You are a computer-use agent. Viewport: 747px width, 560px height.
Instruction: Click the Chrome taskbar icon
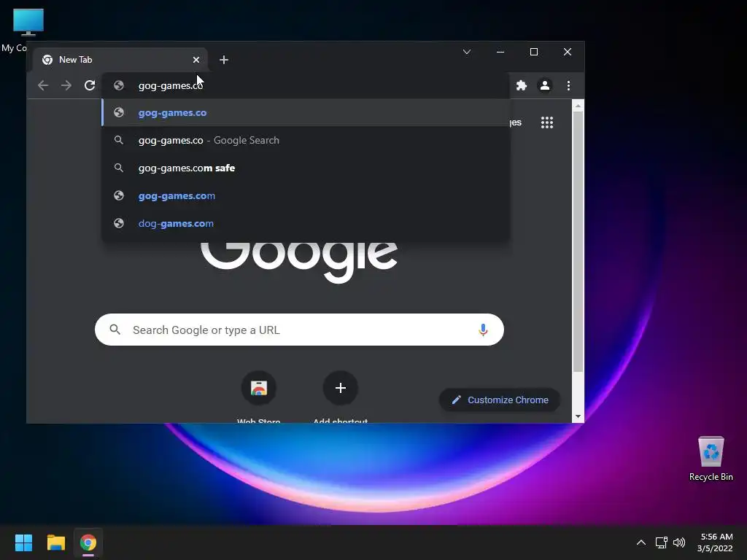88,542
